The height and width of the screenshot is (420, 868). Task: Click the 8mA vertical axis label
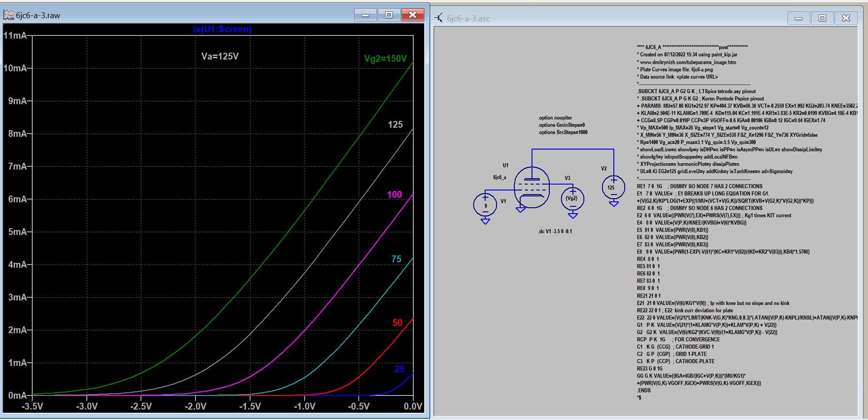tap(18, 134)
